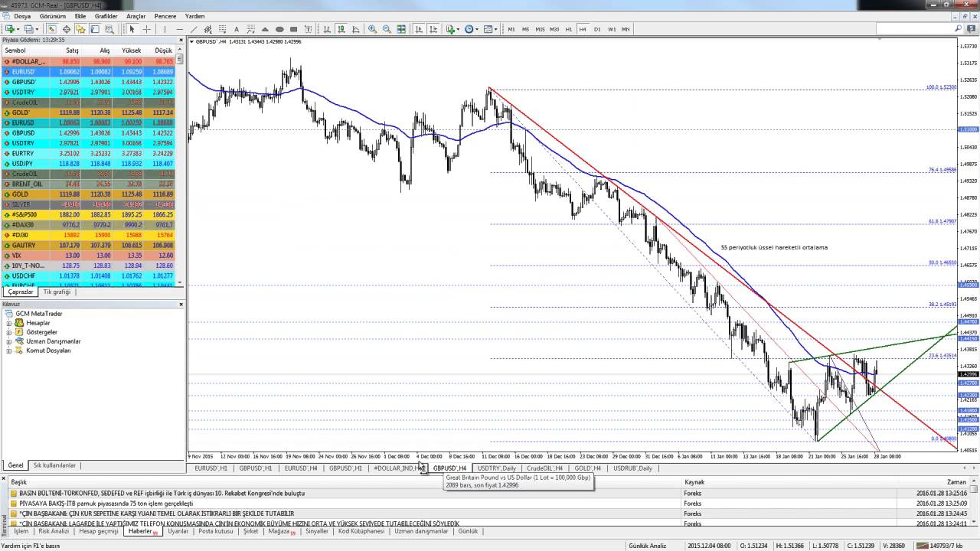Select the VIX symbol row
The width and height of the screenshot is (980, 551).
click(x=88, y=256)
